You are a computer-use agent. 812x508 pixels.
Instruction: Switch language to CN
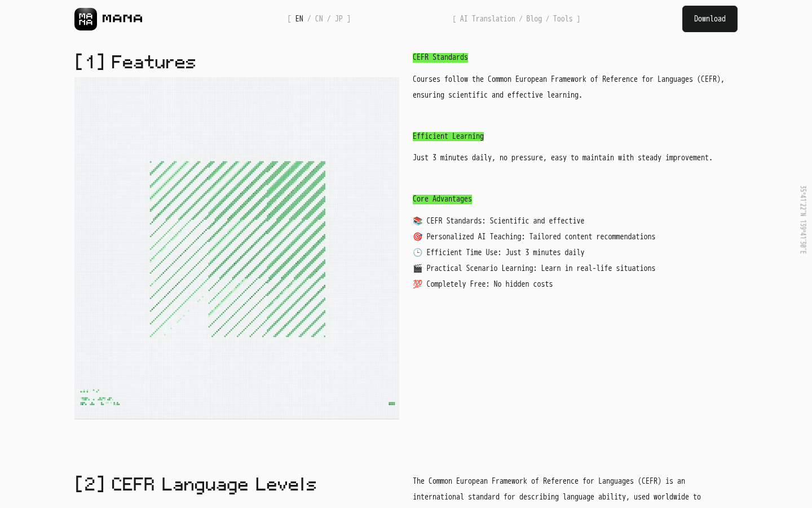tap(319, 19)
